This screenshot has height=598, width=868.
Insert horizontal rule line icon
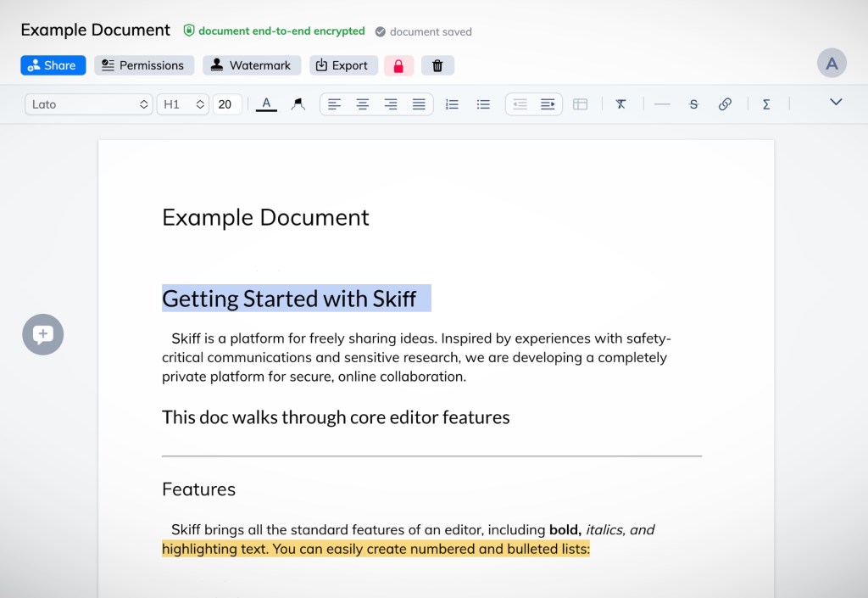coord(662,104)
